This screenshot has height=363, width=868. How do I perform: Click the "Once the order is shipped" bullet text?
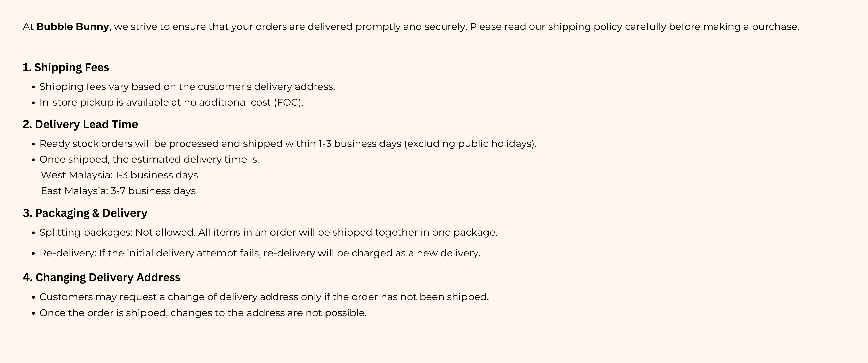pos(203,313)
